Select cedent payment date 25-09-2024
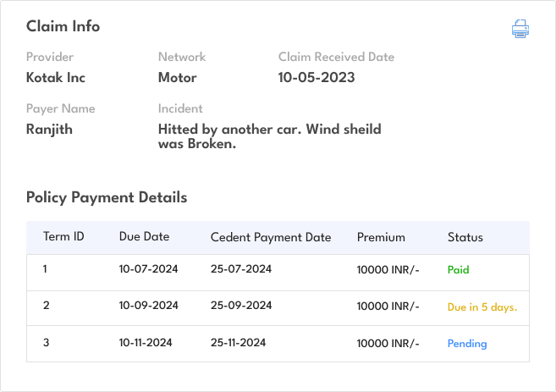Image resolution: width=556 pixels, height=392 pixels. click(x=241, y=306)
